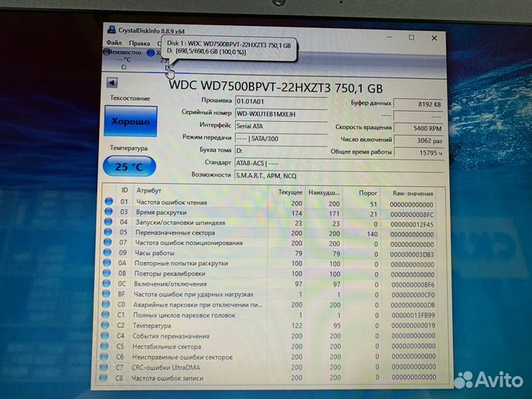
Task: Click the Буква тома field showing D:
Action: coord(281,151)
